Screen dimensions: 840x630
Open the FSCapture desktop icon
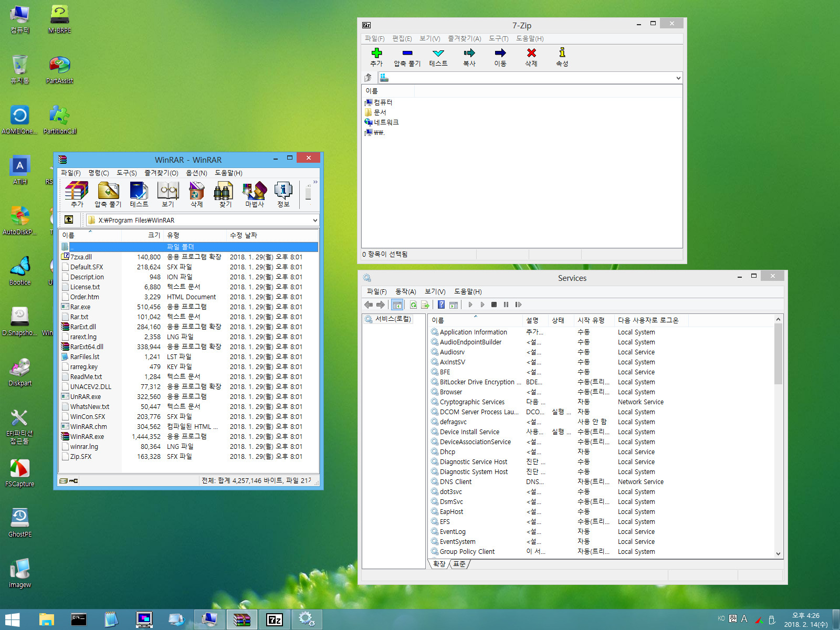20,472
